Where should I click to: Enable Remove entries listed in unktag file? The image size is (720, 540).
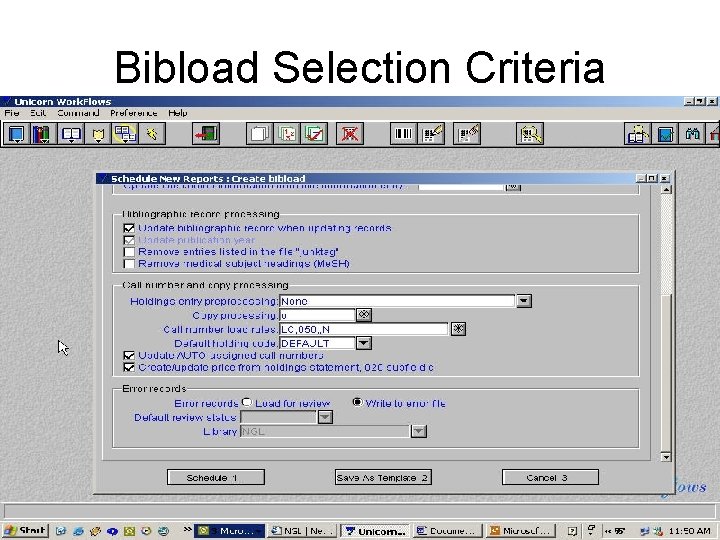(129, 252)
